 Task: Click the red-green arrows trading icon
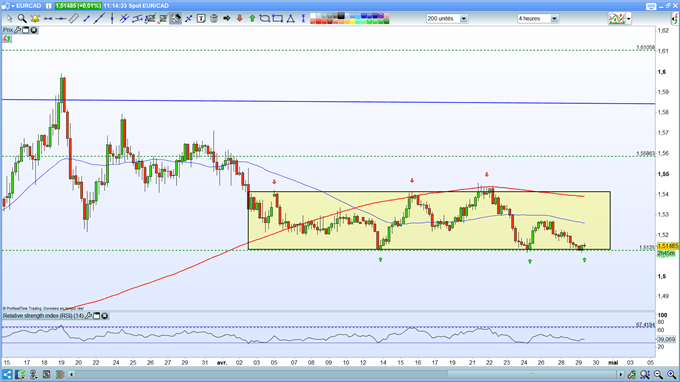(x=7, y=39)
